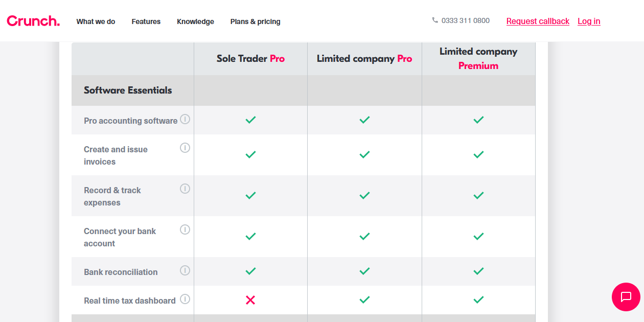This screenshot has height=322, width=644.
Task: Click the phone icon in header
Action: coord(435,20)
